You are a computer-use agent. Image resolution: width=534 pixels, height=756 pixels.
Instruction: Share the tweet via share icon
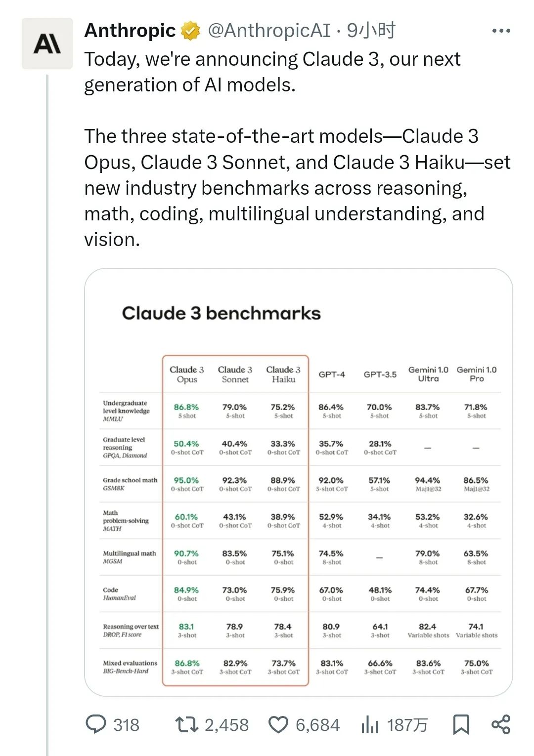tap(501, 724)
